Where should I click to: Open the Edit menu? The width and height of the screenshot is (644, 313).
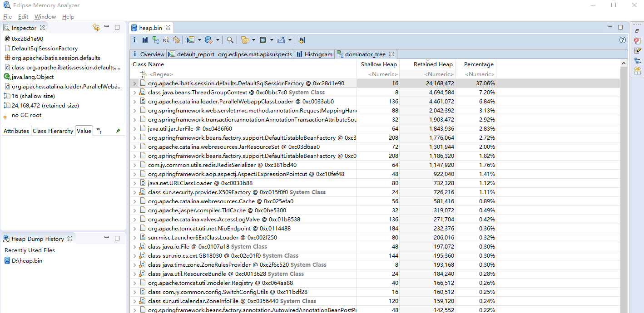click(x=23, y=17)
